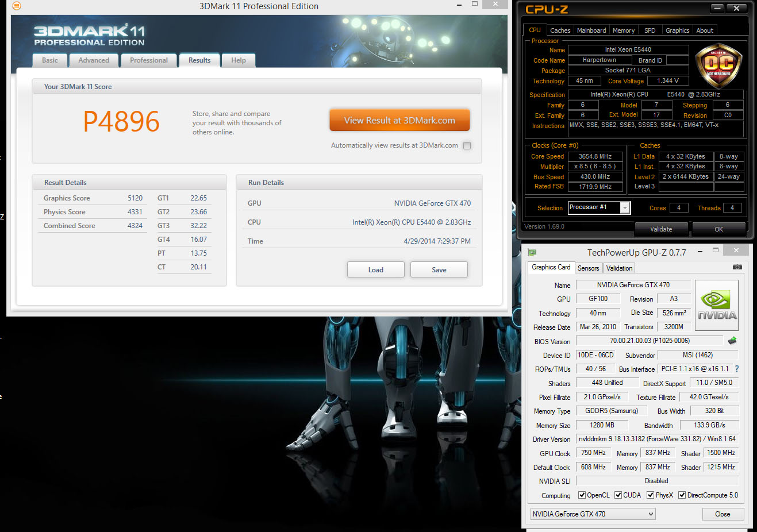Toggle the OpenCL checkbox in GPU-Z
This screenshot has width=757, height=532.
[x=582, y=495]
